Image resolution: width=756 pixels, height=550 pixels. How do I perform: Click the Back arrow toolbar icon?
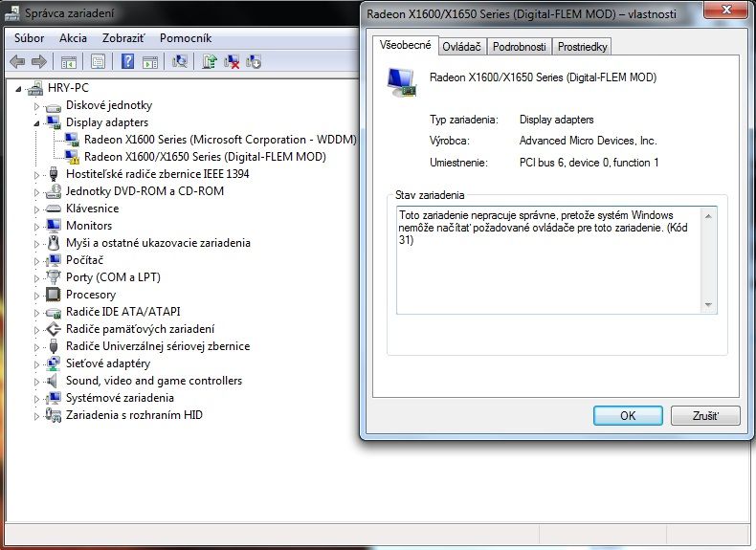(x=18, y=62)
